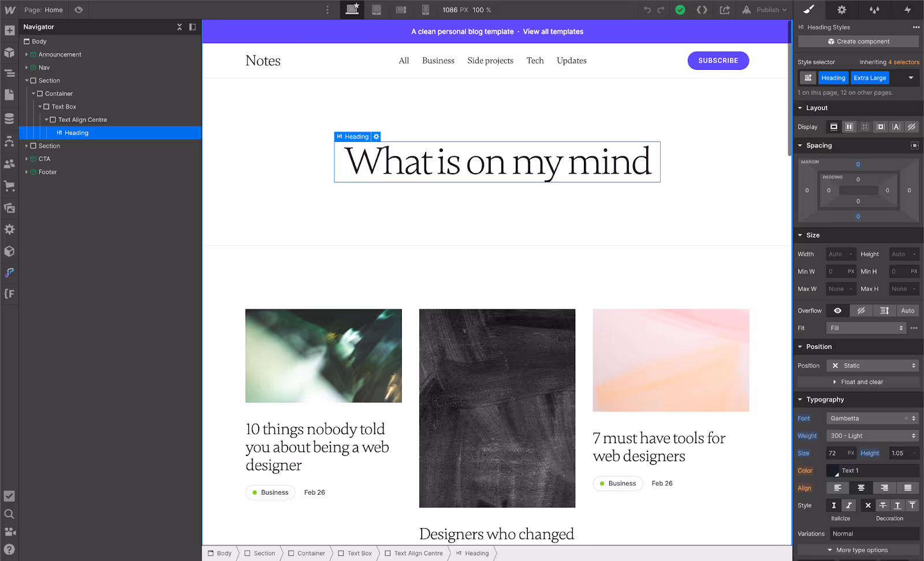Open the code export panel

(702, 10)
